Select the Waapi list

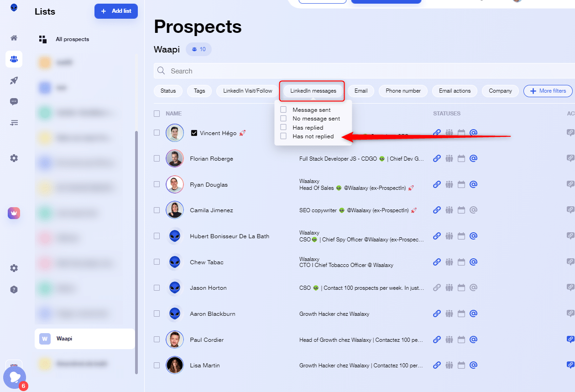[84, 339]
